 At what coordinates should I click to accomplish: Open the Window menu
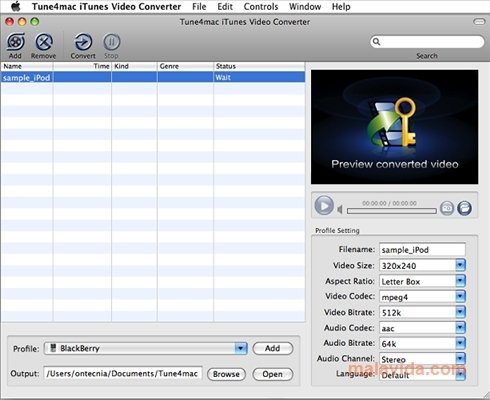(305, 6)
